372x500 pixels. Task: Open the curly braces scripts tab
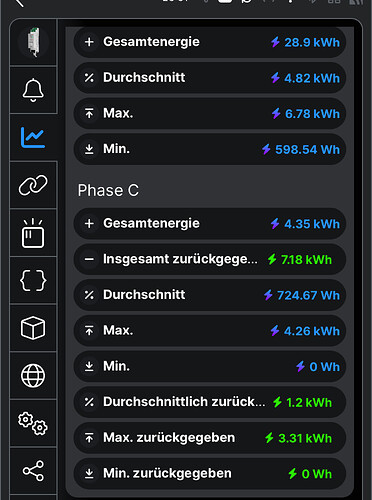[33, 280]
